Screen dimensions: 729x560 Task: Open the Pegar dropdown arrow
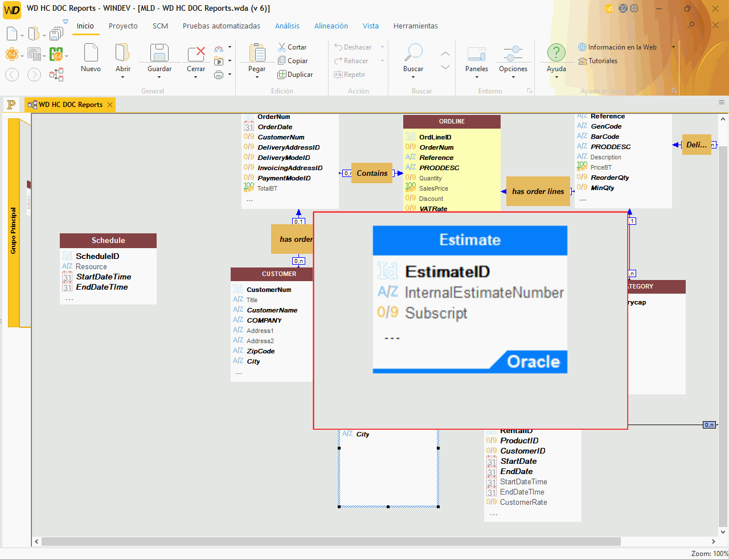[x=257, y=77]
